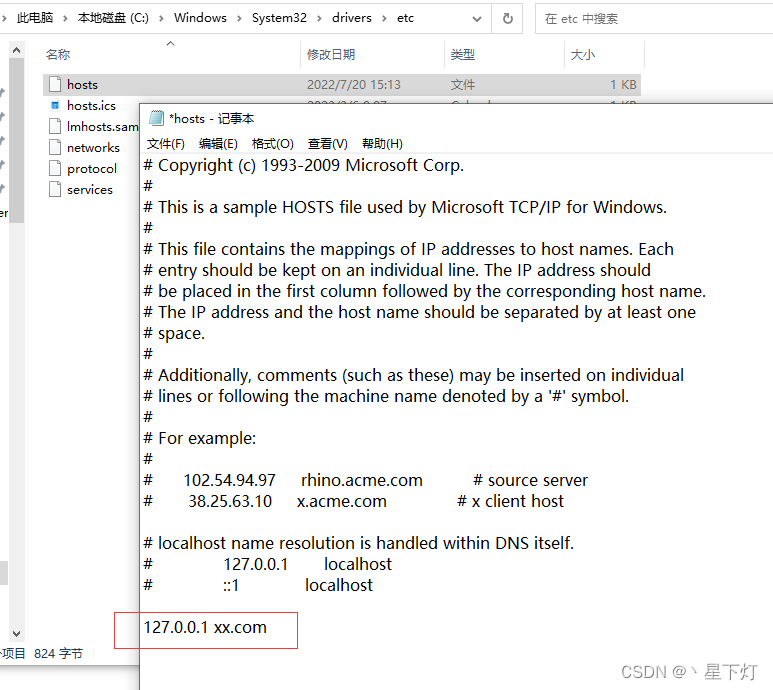This screenshot has width=773, height=690.
Task: Go to the drivers folder breadcrumb
Action: [351, 18]
